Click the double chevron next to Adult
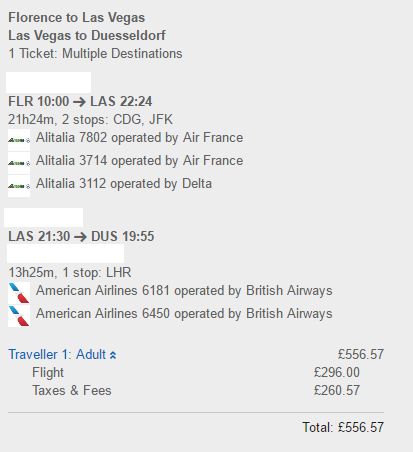This screenshot has width=413, height=452. point(113,355)
